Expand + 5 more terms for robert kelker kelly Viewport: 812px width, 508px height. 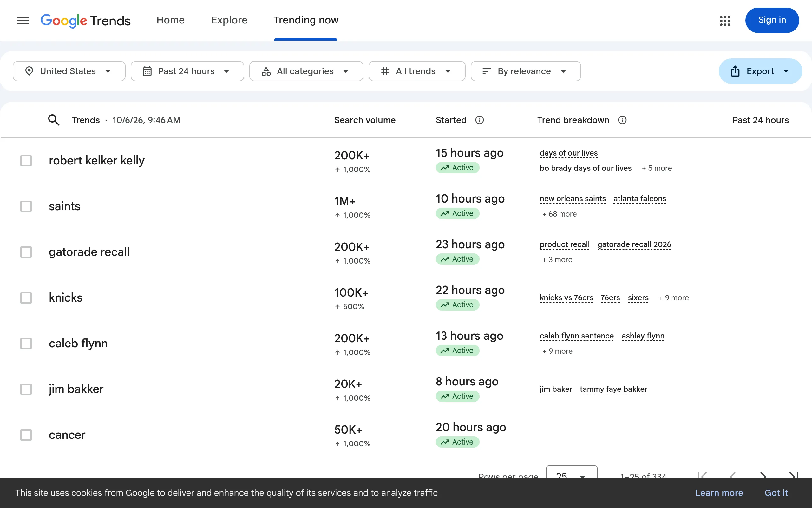coord(657,168)
